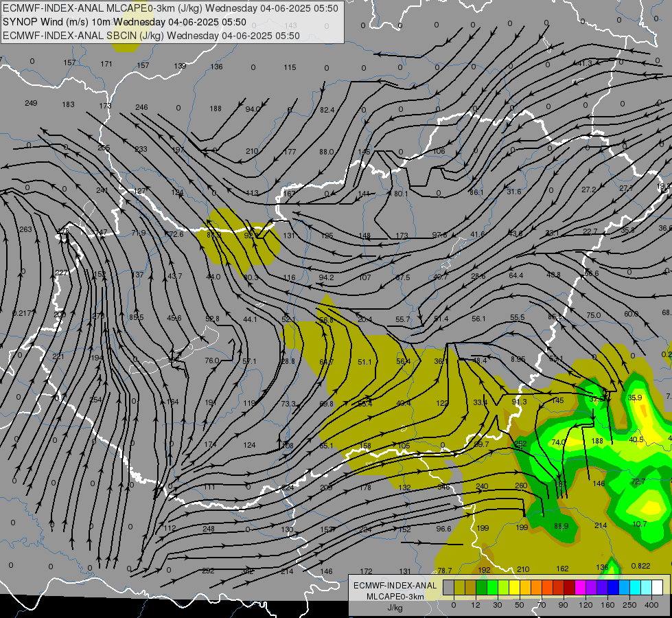
Task: Click the map value 88.9
Action: click(x=561, y=526)
